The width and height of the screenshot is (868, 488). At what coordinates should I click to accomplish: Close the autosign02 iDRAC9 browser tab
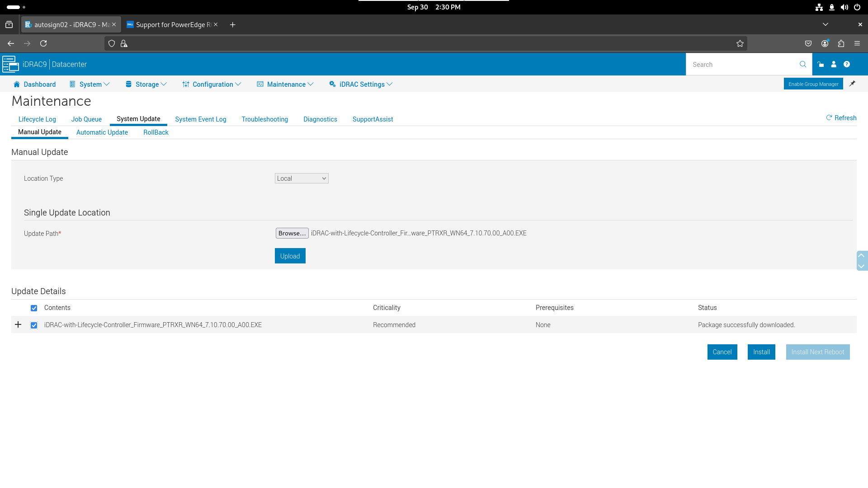[114, 24]
